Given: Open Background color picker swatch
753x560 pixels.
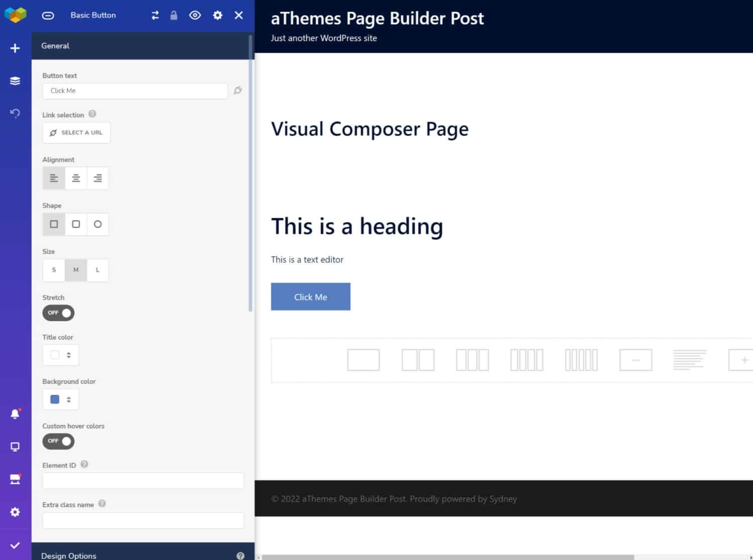Looking at the screenshot, I should [55, 399].
